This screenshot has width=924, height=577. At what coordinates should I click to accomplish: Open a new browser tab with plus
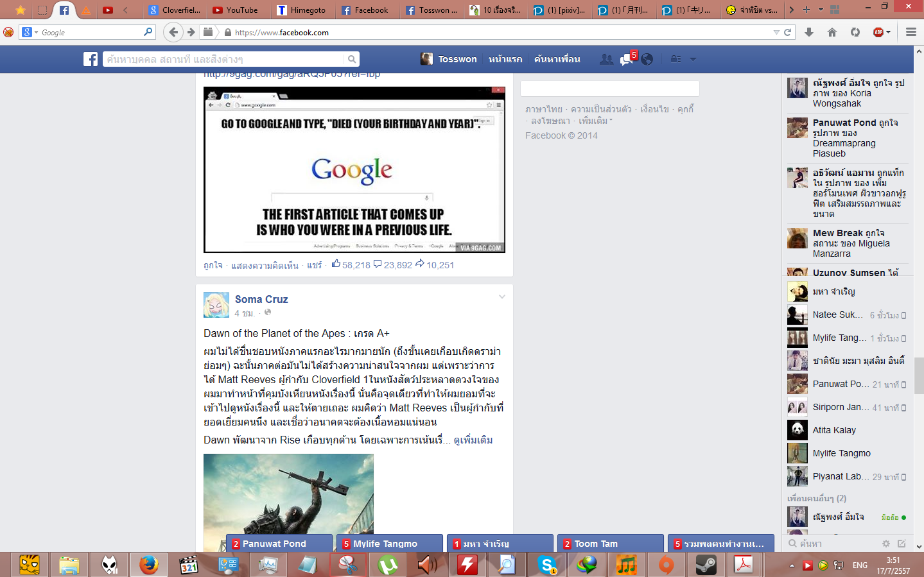pyautogui.click(x=806, y=10)
